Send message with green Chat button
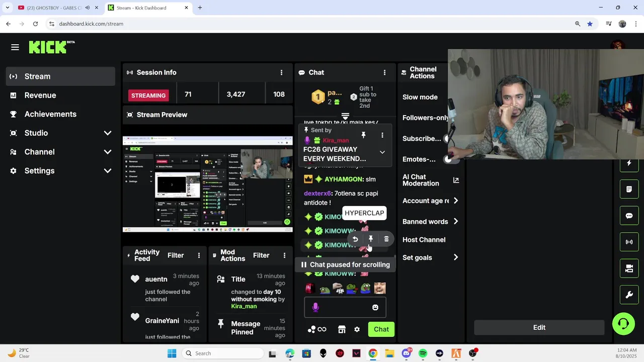 click(381, 329)
